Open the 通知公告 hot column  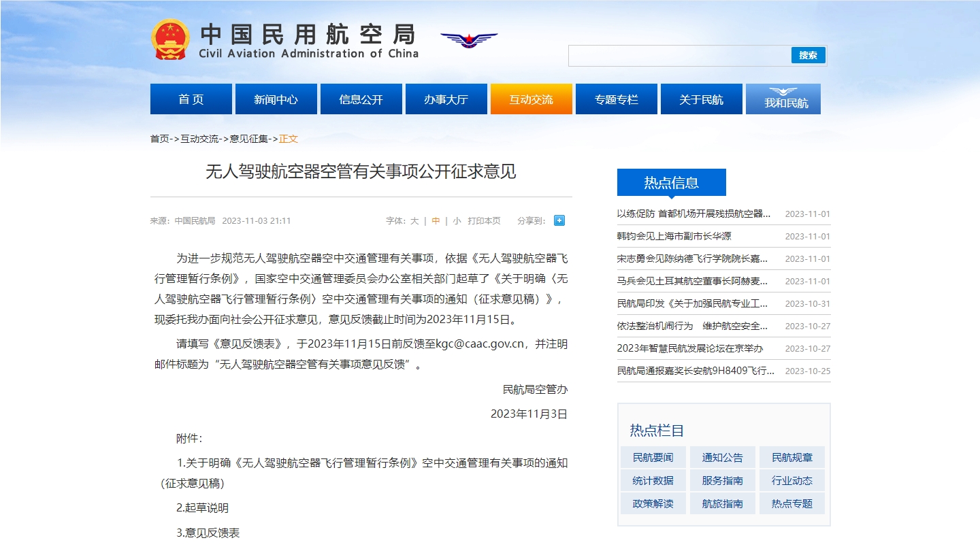pos(722,458)
